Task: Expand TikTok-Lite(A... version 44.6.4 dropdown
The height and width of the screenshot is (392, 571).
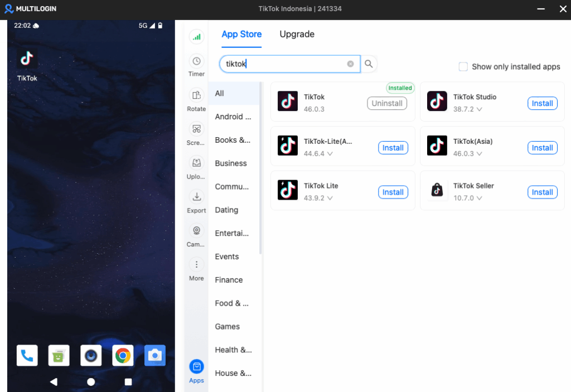Action: [330, 154]
